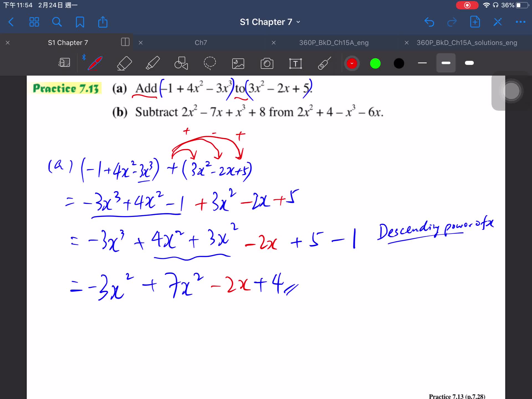This screenshot has width=532, height=399.
Task: Select the Text box tool
Action: click(295, 63)
